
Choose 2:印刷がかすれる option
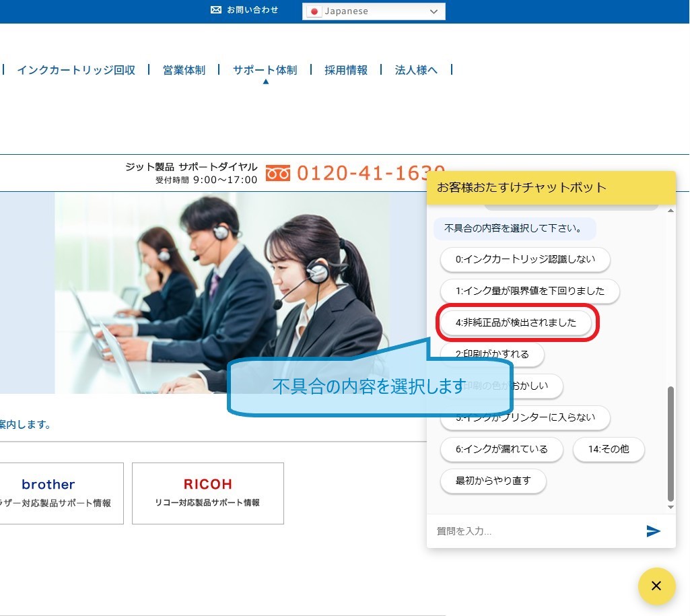point(492,354)
